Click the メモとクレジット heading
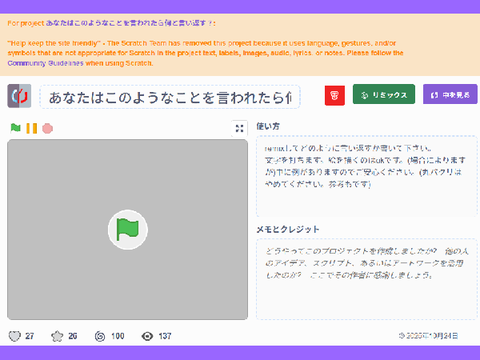 [288, 229]
